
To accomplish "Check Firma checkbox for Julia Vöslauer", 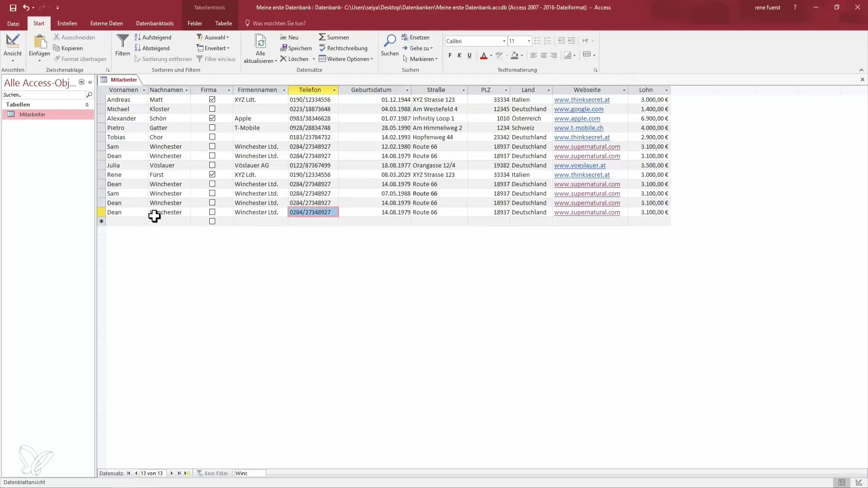I will pos(212,165).
